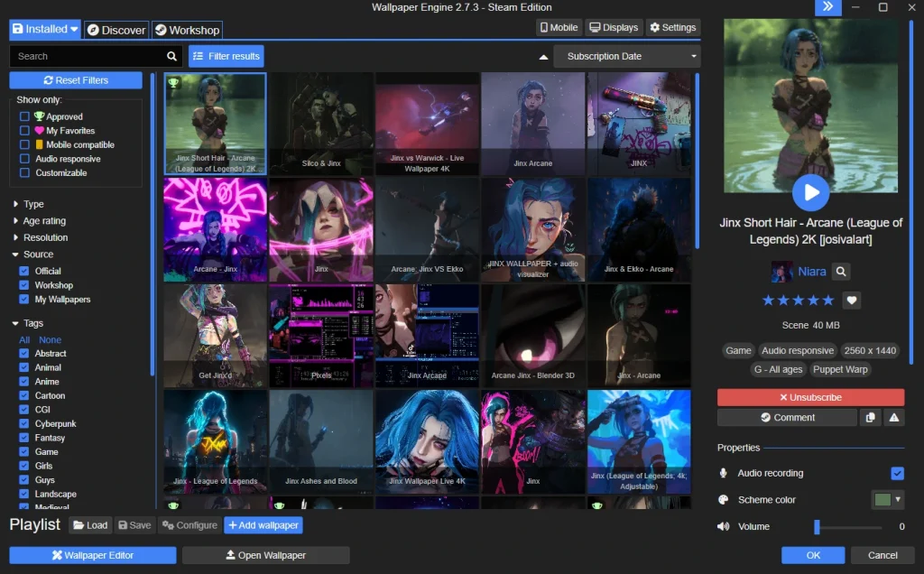Enable Audio responsive filter checkbox
Screen dimensions: 924x574
(24, 159)
